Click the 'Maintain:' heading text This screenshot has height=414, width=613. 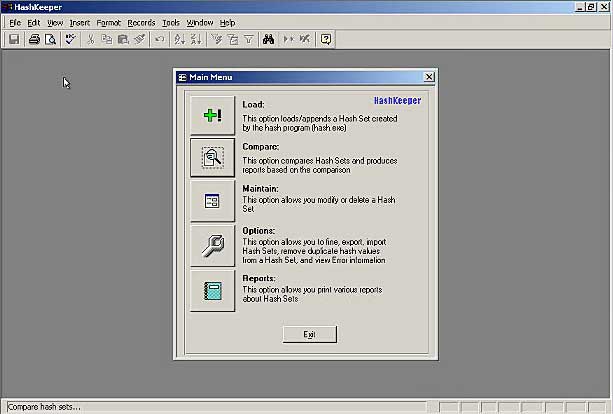[x=260, y=188]
